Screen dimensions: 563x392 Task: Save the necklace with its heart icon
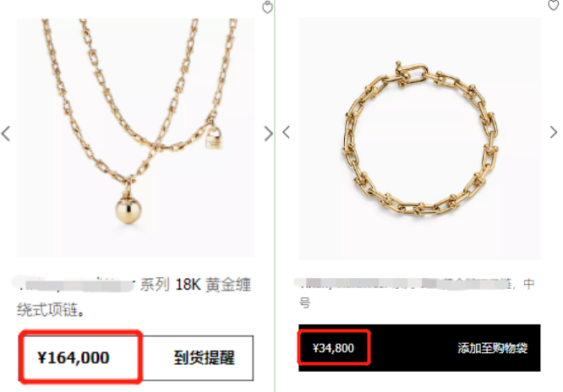coord(267,7)
